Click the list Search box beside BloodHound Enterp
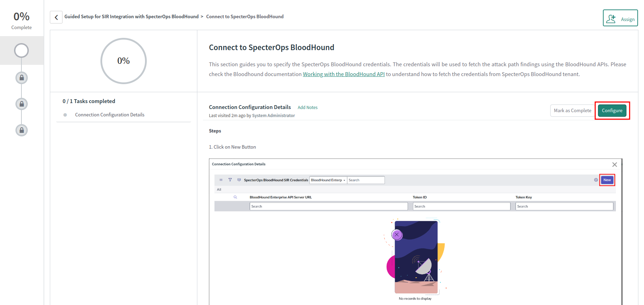Screen dimensions: 644x305 pyautogui.click(x=366, y=180)
